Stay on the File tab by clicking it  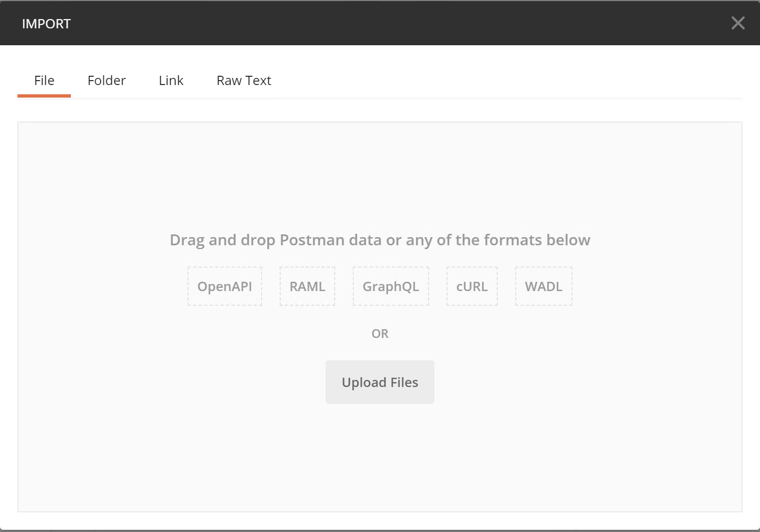click(44, 80)
